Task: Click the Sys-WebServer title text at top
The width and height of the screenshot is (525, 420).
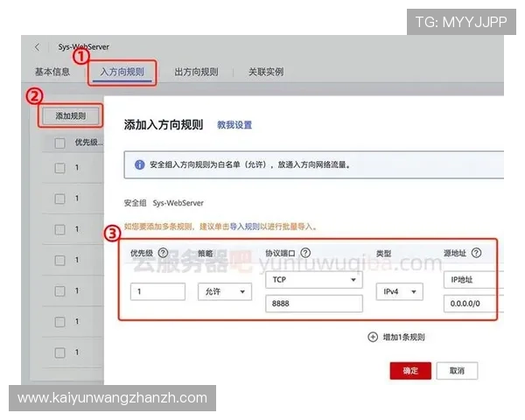Action: click(84, 47)
